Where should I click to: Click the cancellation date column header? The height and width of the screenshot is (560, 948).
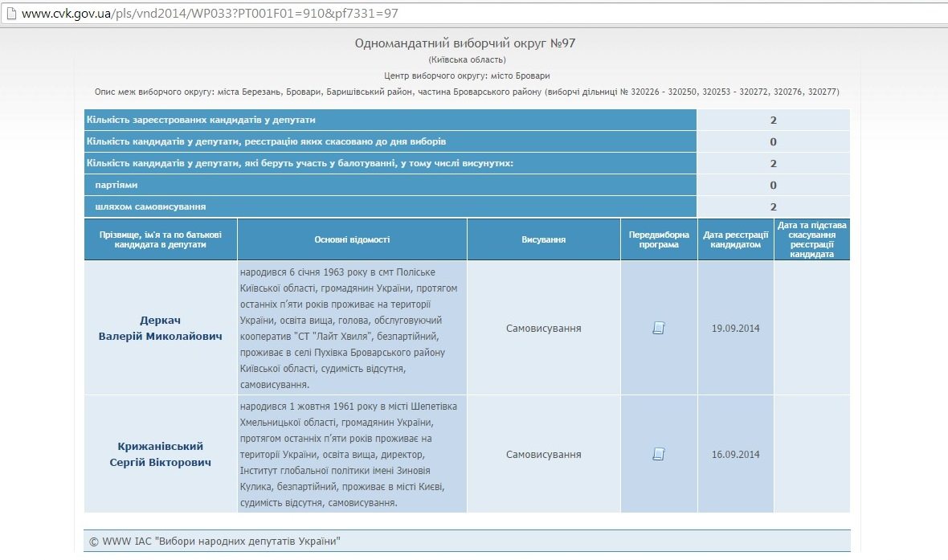pyautogui.click(x=812, y=239)
